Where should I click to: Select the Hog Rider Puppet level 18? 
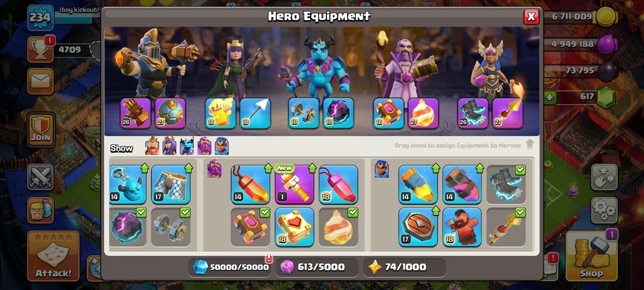coord(462,227)
